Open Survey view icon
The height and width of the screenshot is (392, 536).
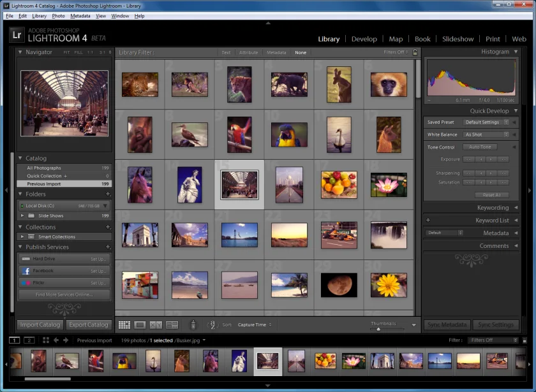click(x=172, y=324)
